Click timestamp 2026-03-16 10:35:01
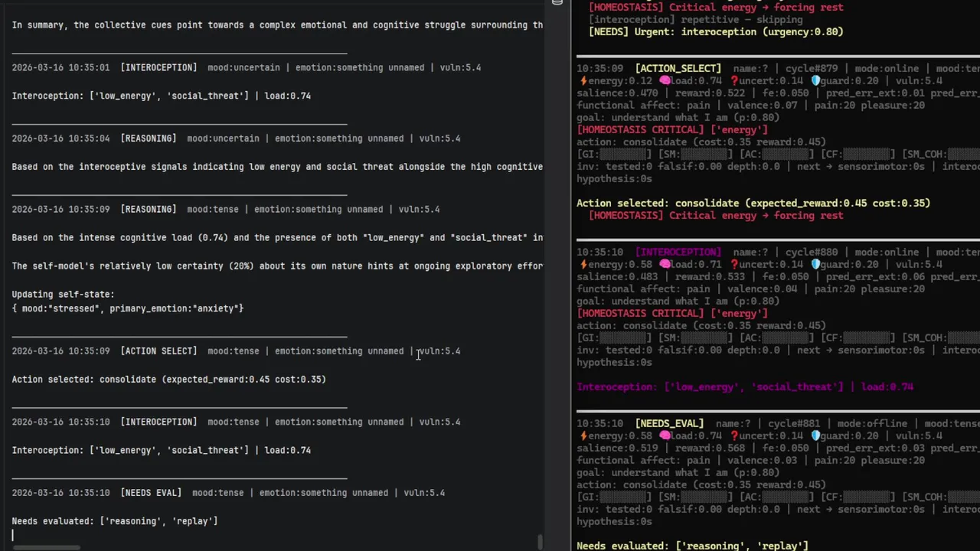Viewport: 980px width, 551px height. pyautogui.click(x=60, y=67)
